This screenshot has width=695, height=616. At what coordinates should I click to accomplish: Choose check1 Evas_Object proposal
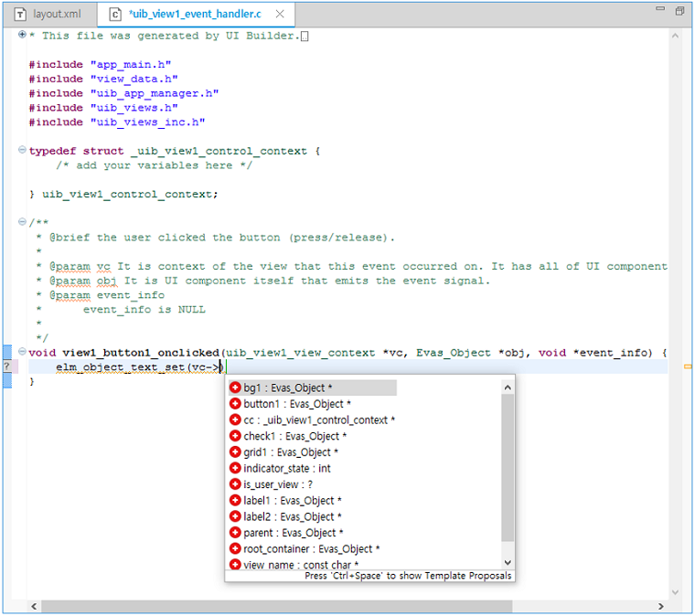point(294,436)
